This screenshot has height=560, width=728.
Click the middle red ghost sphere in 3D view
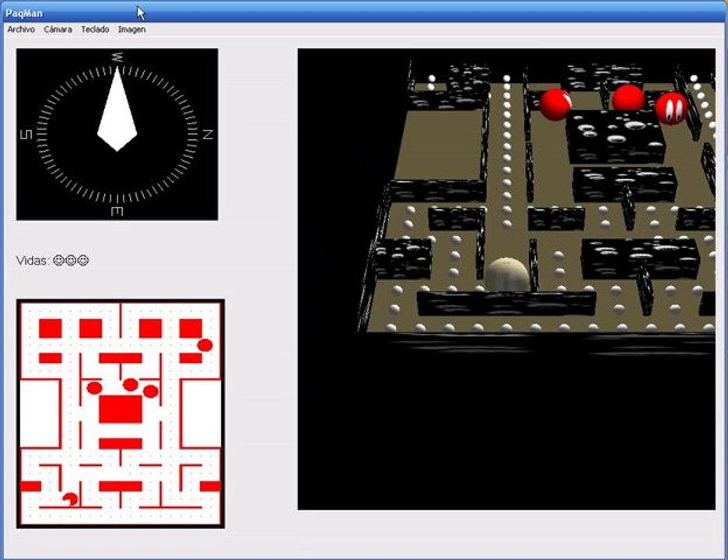(x=628, y=97)
